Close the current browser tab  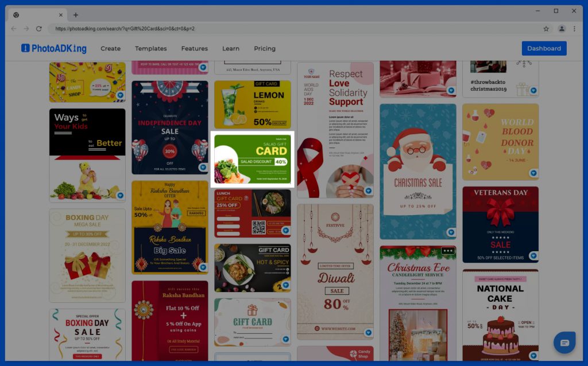pos(61,15)
